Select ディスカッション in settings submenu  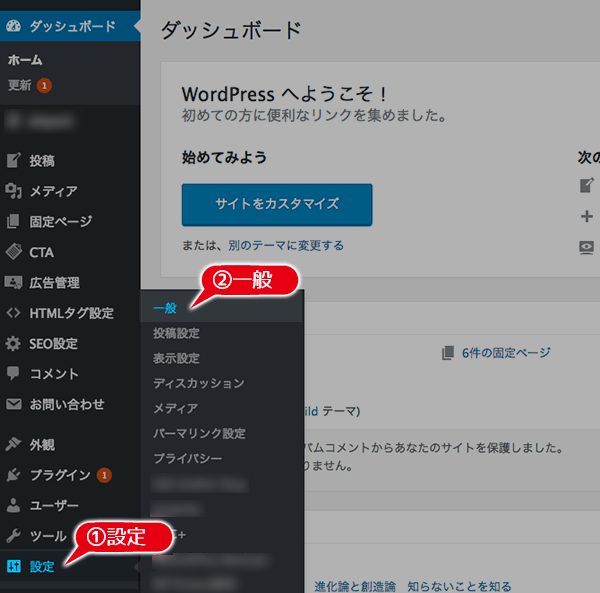point(199,383)
